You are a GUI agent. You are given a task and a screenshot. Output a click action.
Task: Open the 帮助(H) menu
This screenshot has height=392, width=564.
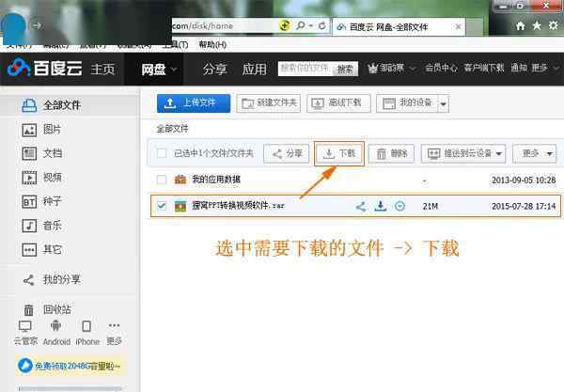pyautogui.click(x=212, y=44)
